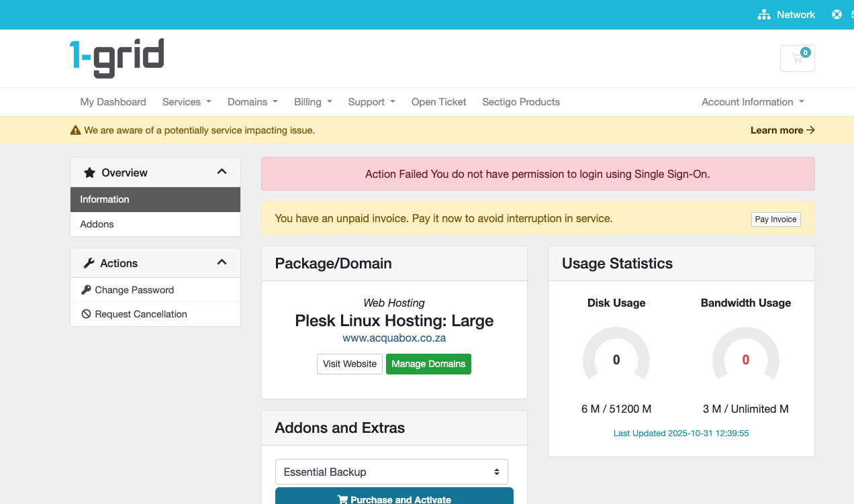Viewport: 854px width, 504px height.
Task: Go to My Dashboard
Action: (x=113, y=102)
